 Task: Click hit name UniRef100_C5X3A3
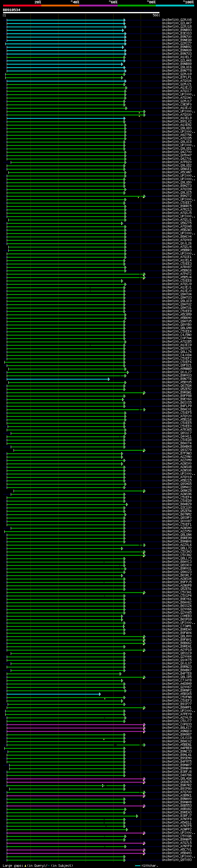177,551
